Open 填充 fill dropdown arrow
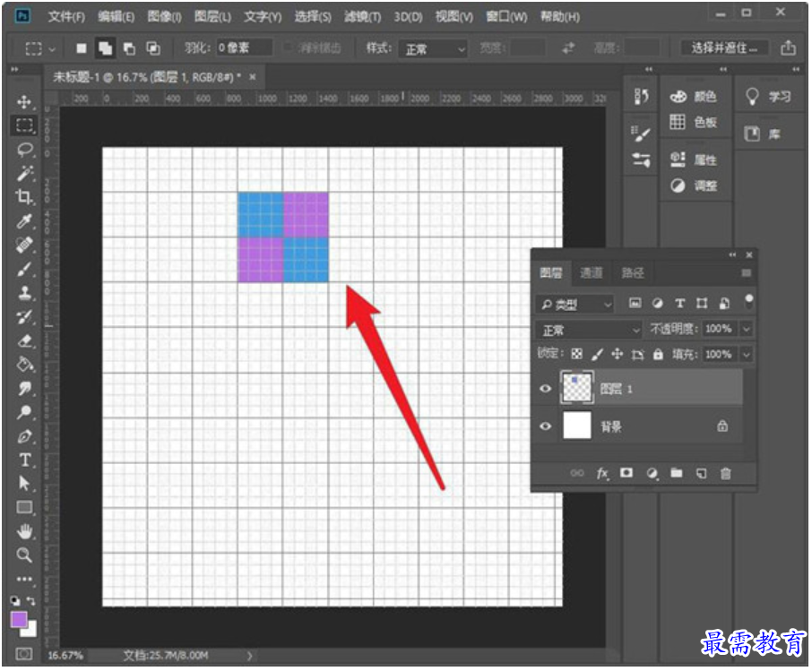Screen dimensions: 812x671 pos(747,355)
